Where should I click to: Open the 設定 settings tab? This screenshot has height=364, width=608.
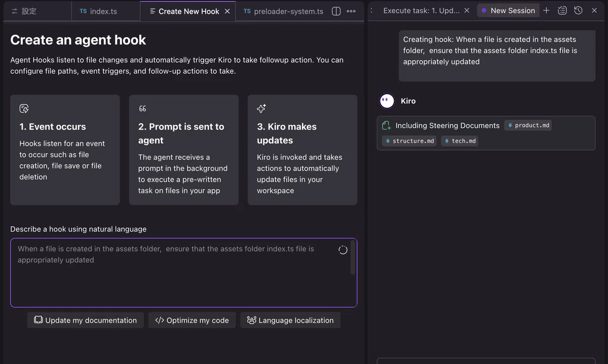(36, 11)
